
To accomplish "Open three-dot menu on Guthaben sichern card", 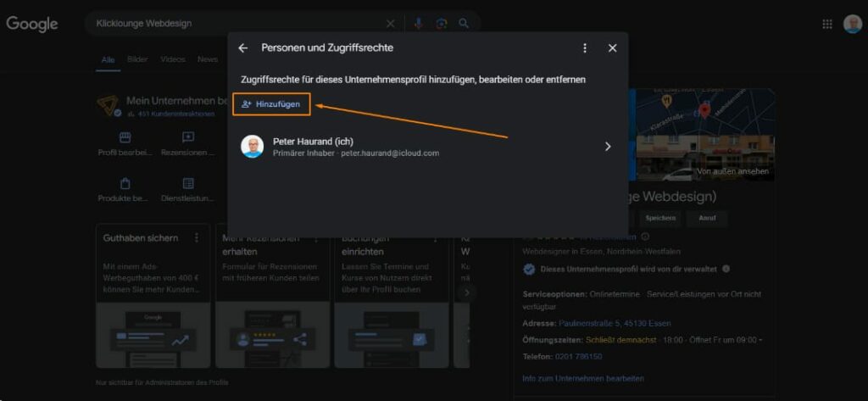I will tap(197, 237).
